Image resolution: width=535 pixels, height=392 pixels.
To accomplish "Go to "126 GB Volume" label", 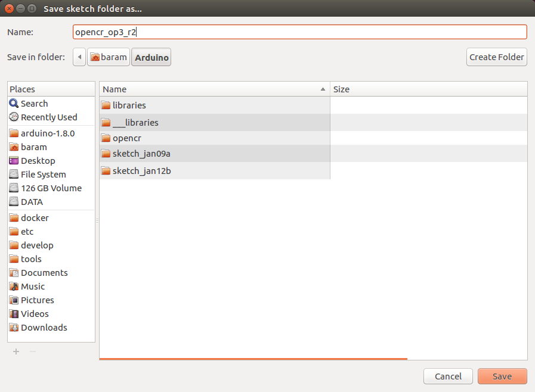I will [51, 188].
